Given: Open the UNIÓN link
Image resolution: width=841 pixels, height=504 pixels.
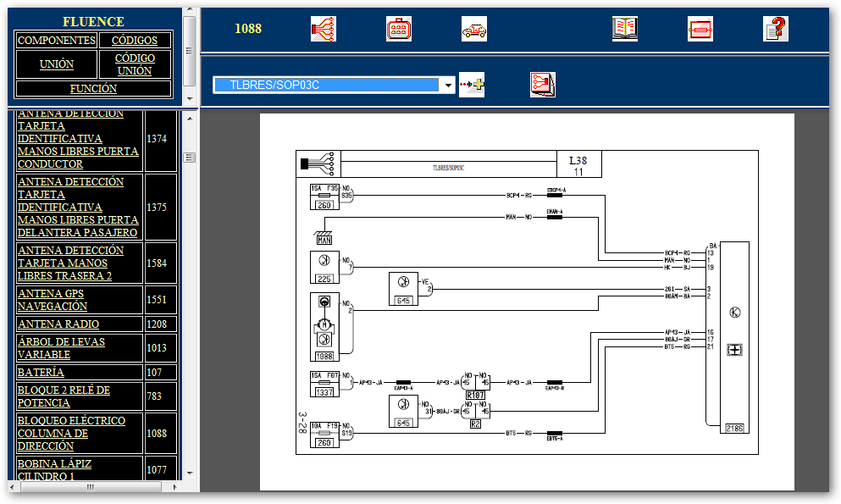Looking at the screenshot, I should [56, 64].
